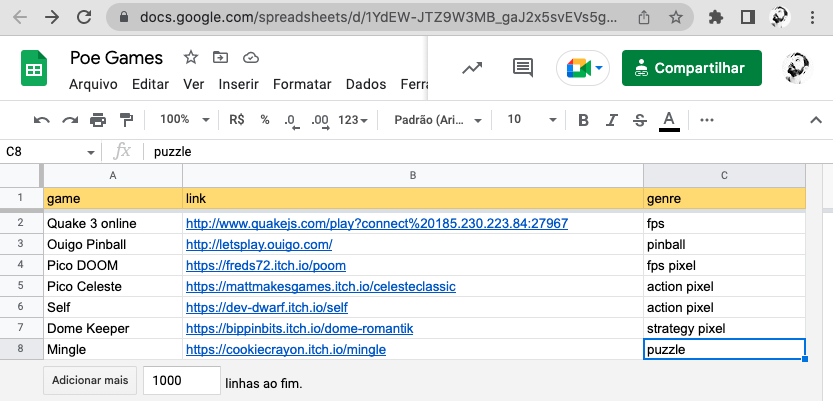
Task: Toggle strikethrough formatting
Action: pos(640,121)
